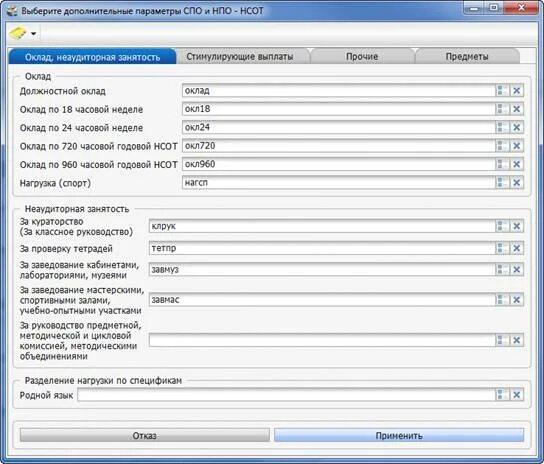544x464 pixels.
Task: Open the list selector for Должностной оклад
Action: (502, 91)
